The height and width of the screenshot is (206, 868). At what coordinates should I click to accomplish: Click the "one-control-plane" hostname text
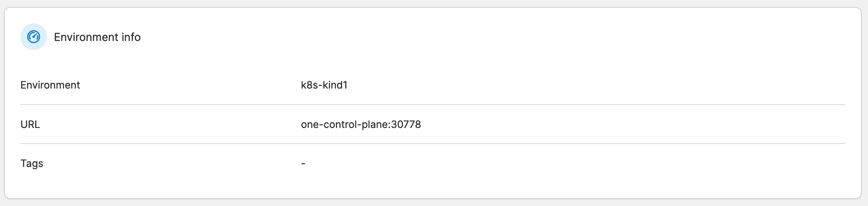(x=344, y=124)
